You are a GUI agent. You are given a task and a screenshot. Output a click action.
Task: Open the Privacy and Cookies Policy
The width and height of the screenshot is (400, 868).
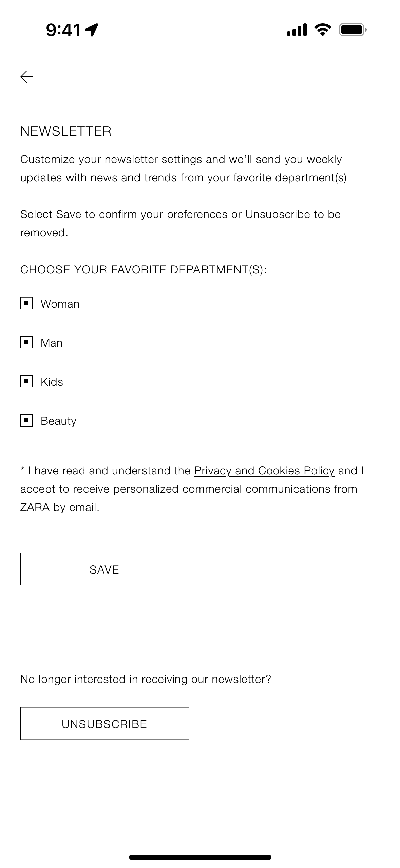point(264,470)
